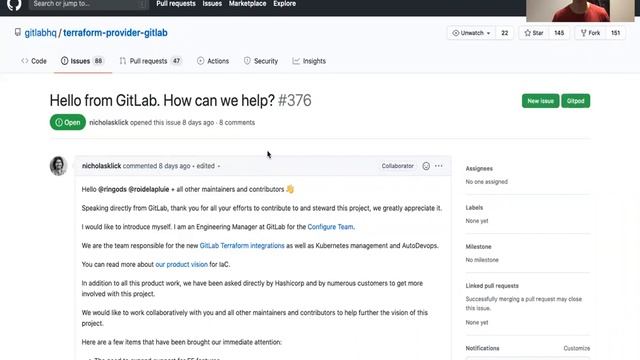This screenshot has width=640, height=360.
Task: Click the watchers count 22
Action: click(504, 33)
